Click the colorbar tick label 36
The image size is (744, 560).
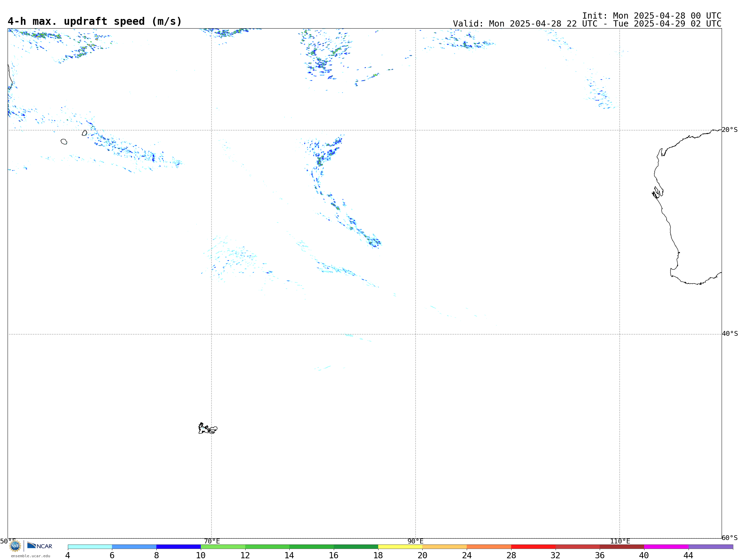tap(600, 555)
